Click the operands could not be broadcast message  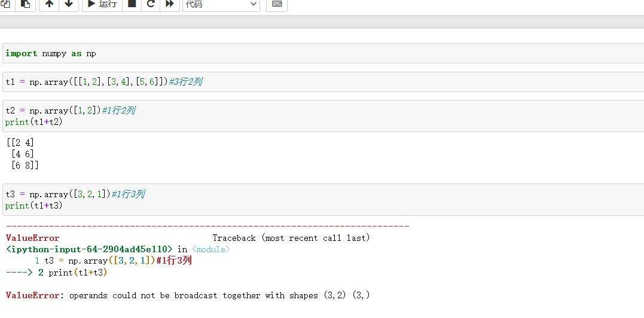click(x=219, y=295)
